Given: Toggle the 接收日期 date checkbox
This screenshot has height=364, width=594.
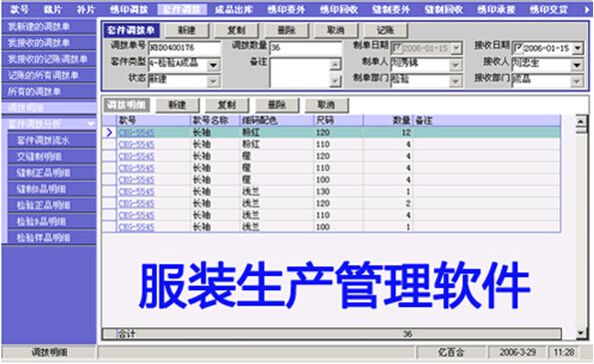Looking at the screenshot, I should pyautogui.click(x=518, y=49).
